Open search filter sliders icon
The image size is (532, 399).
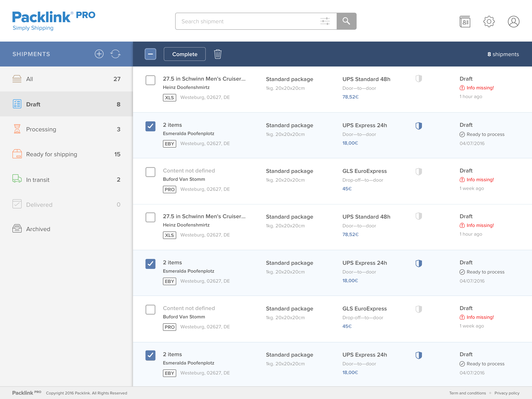[x=325, y=21]
